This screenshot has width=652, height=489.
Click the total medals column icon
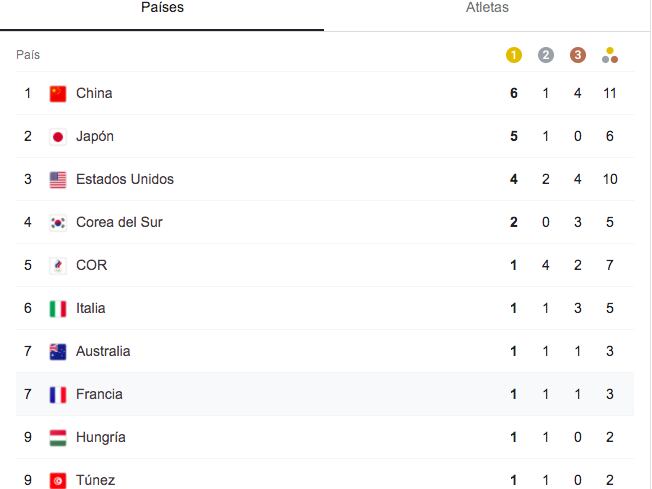coord(610,55)
